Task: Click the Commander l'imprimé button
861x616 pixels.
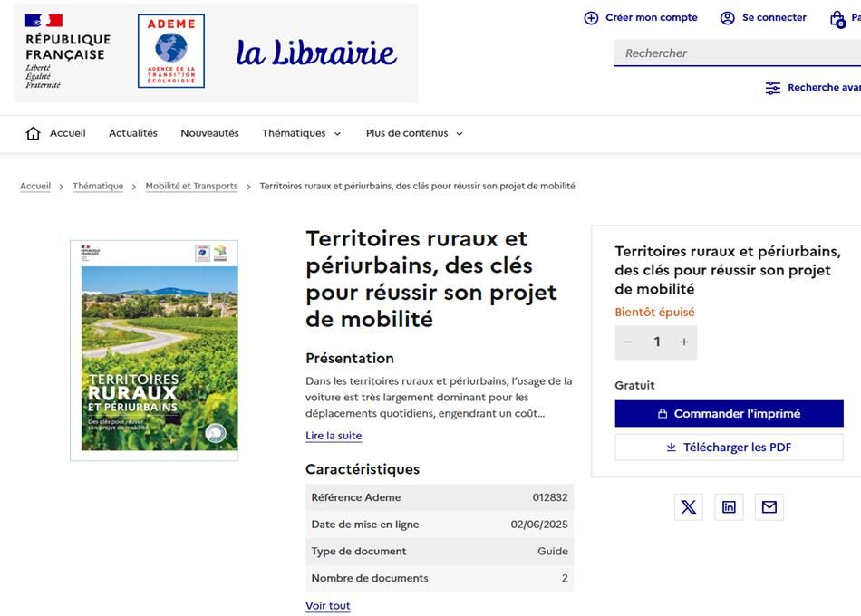Action: coord(729,413)
